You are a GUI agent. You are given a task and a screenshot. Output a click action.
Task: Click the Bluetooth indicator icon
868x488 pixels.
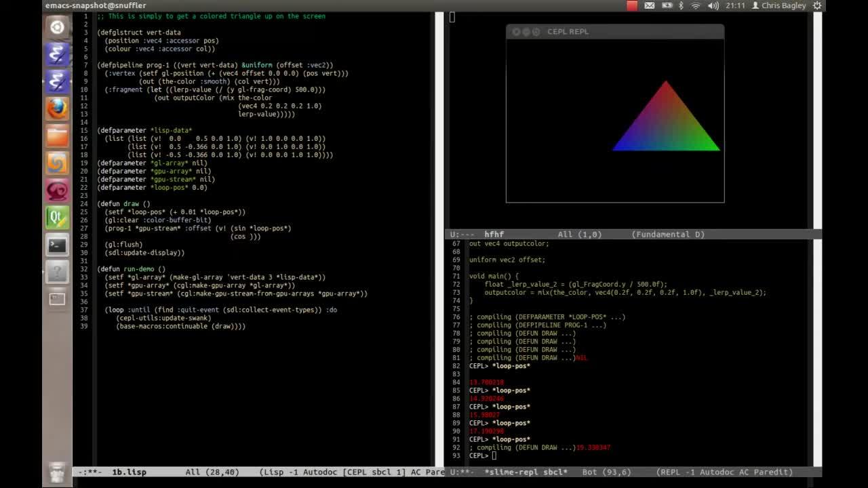[x=680, y=5]
